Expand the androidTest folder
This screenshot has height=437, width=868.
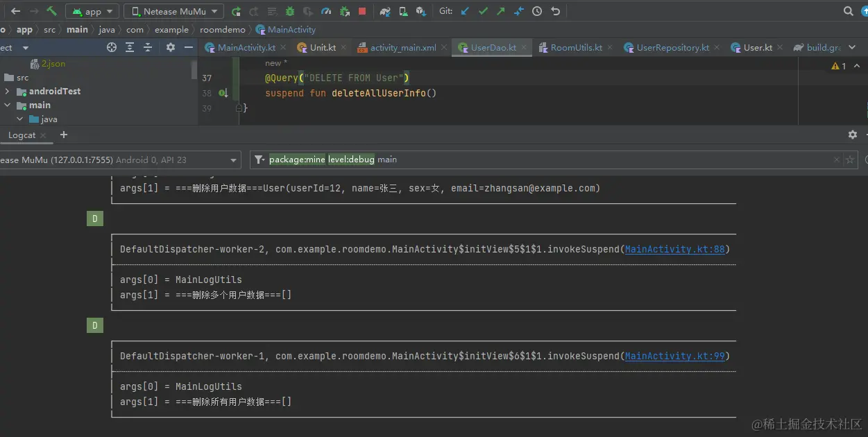pyautogui.click(x=7, y=91)
